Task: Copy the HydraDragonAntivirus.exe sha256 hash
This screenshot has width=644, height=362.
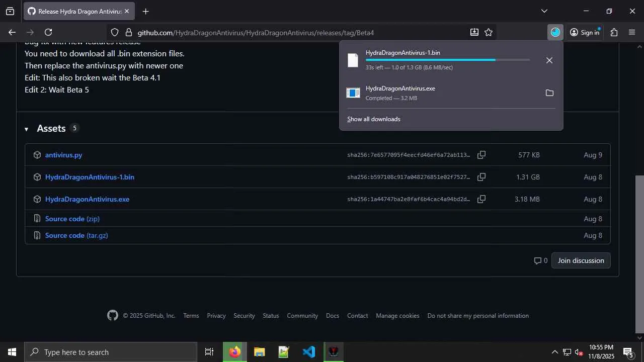Action: coord(481,199)
